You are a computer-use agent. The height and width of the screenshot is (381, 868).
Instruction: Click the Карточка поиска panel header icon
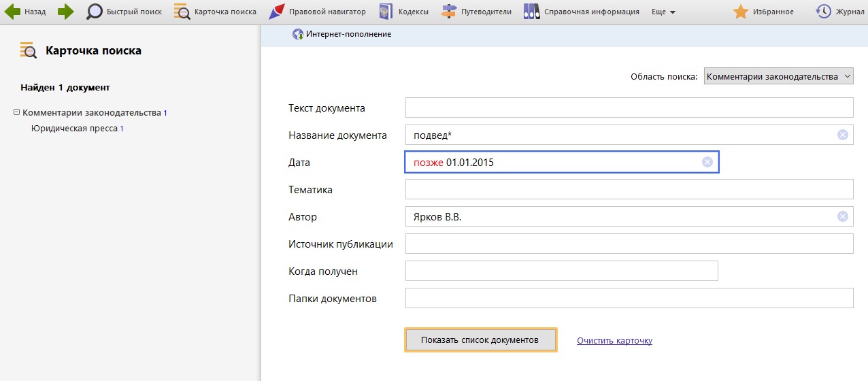pos(29,50)
